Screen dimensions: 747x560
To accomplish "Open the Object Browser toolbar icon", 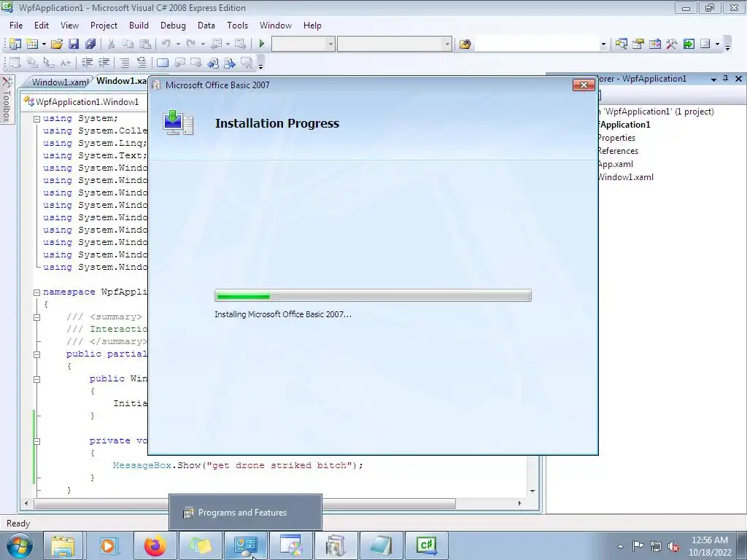I will pyautogui.click(x=655, y=44).
